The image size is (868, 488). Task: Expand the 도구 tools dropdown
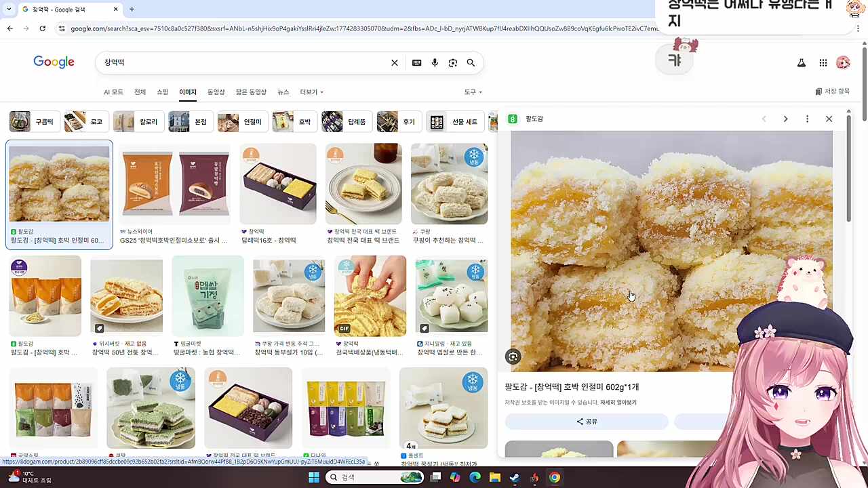point(473,92)
